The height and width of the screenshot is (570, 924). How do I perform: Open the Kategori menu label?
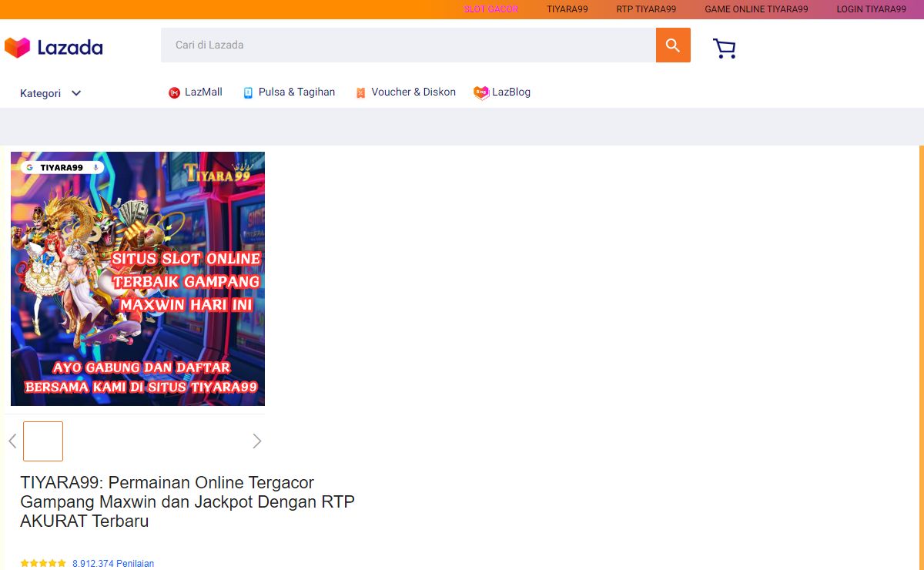tap(40, 93)
